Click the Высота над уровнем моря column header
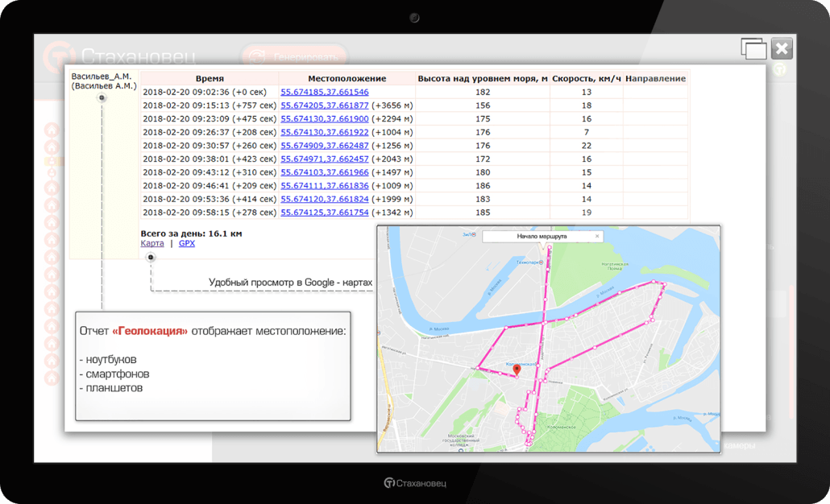The width and height of the screenshot is (830, 504). click(483, 78)
